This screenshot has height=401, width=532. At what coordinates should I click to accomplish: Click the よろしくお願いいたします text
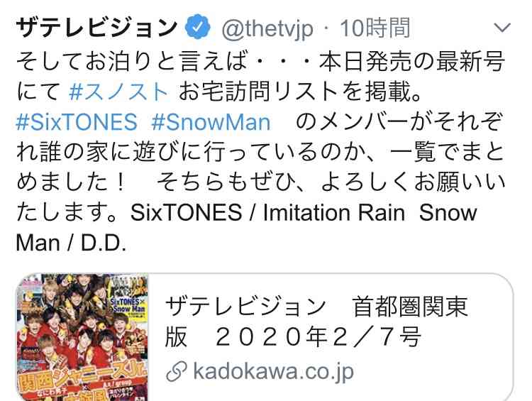(261, 197)
